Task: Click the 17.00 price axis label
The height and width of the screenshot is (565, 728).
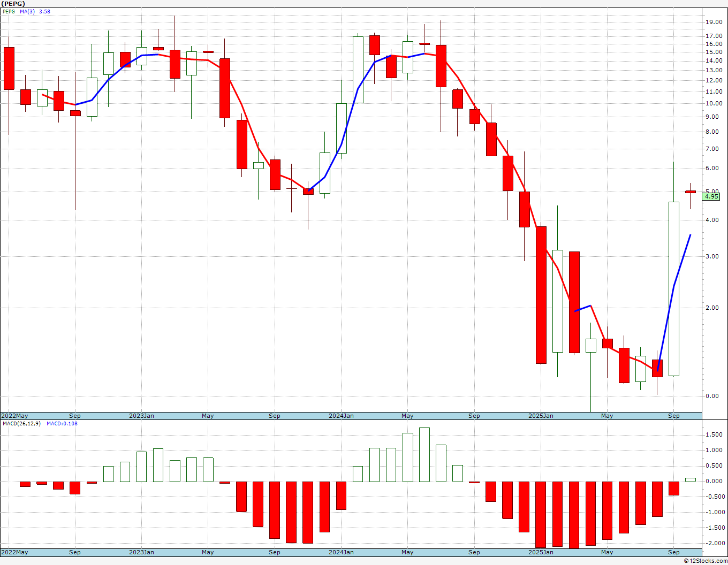Action: click(714, 36)
